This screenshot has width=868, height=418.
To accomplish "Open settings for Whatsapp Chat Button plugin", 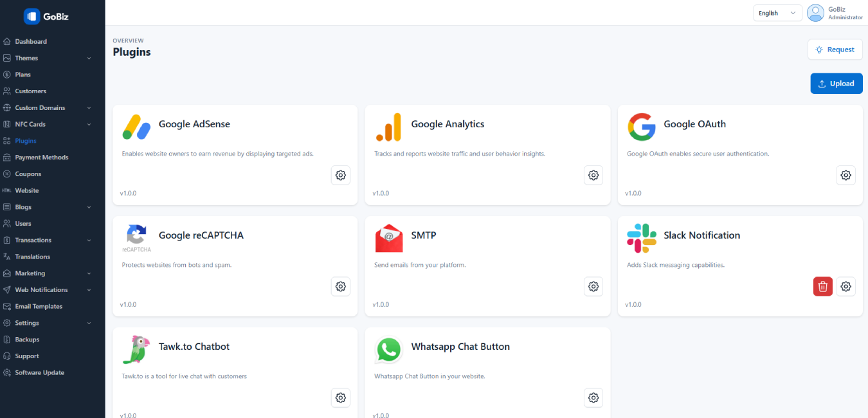I will click(593, 397).
